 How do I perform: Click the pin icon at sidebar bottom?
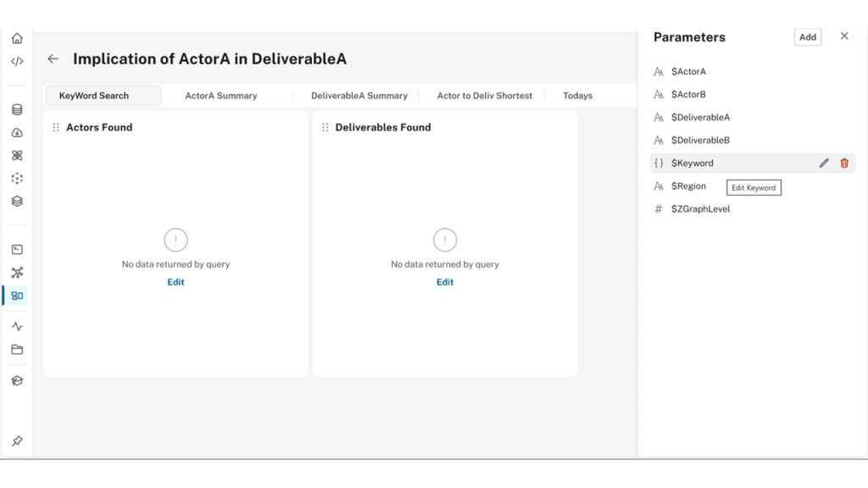[x=17, y=441]
